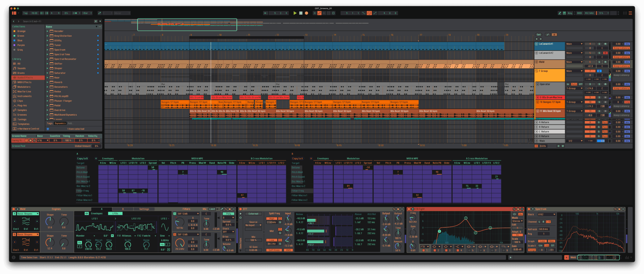Toggle the Info View icon
This screenshot has height=274, width=644.
coord(14,257)
